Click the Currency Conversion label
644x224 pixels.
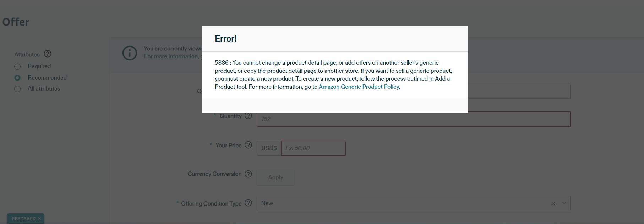[x=214, y=174]
